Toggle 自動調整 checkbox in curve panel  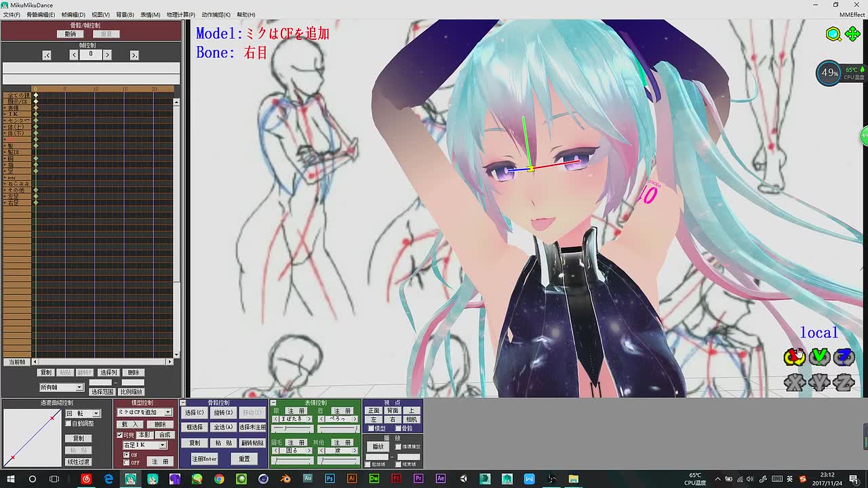tap(68, 423)
